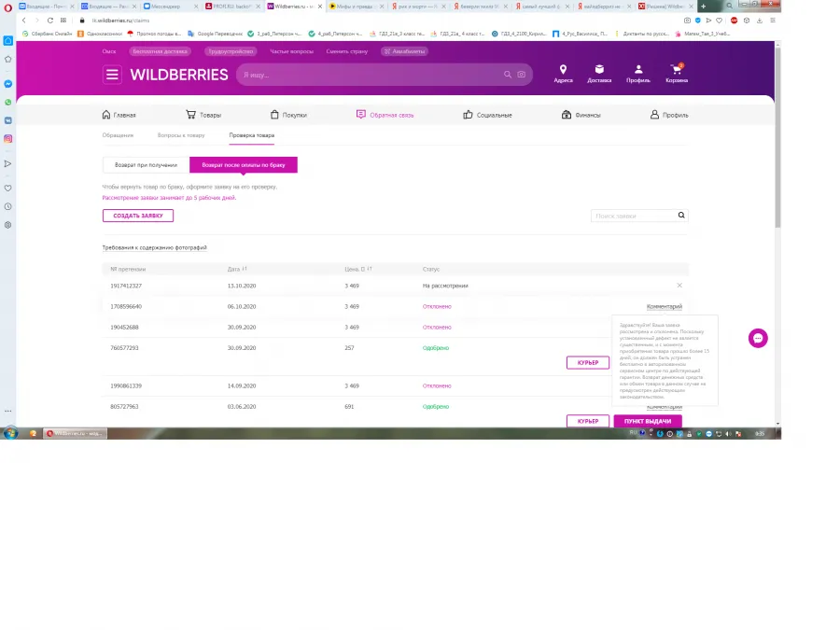840x630 pixels.
Task: Click the camera photo-search icon
Action: [521, 75]
